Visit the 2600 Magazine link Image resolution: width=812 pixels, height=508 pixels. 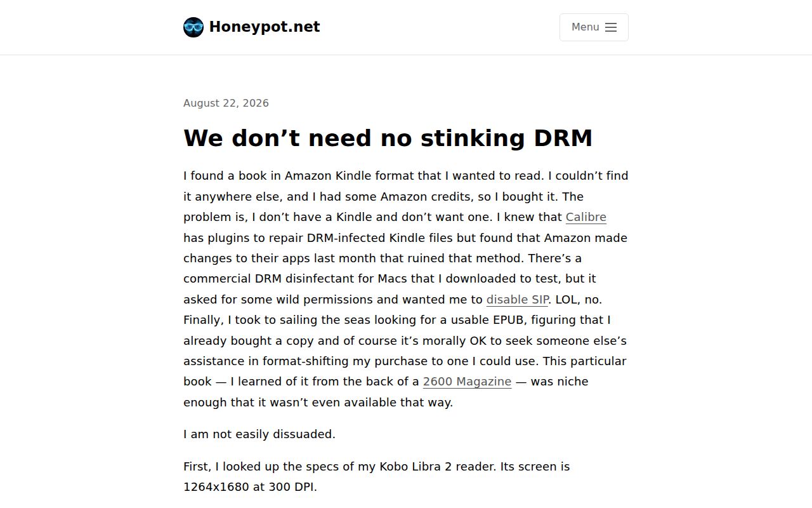coord(467,382)
